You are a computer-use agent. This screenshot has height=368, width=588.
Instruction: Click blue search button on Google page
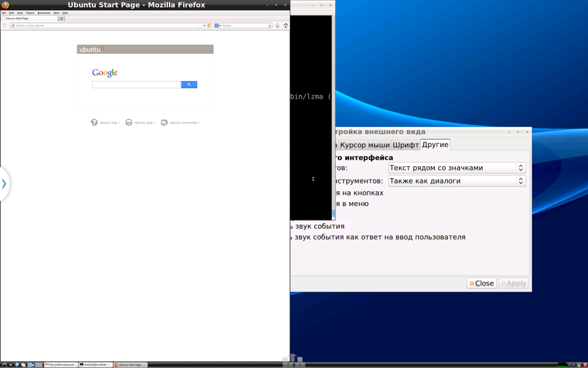click(x=189, y=84)
